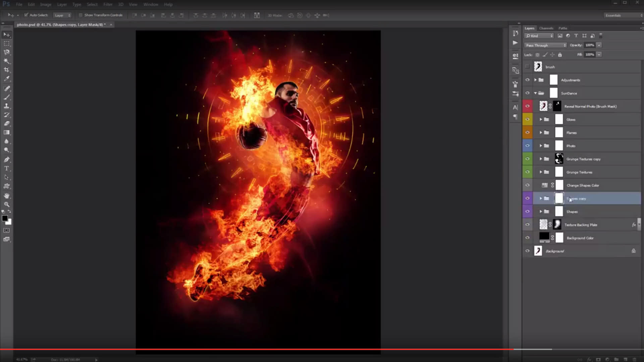Collapse the SunDance layer group
The width and height of the screenshot is (644, 362).
click(536, 93)
